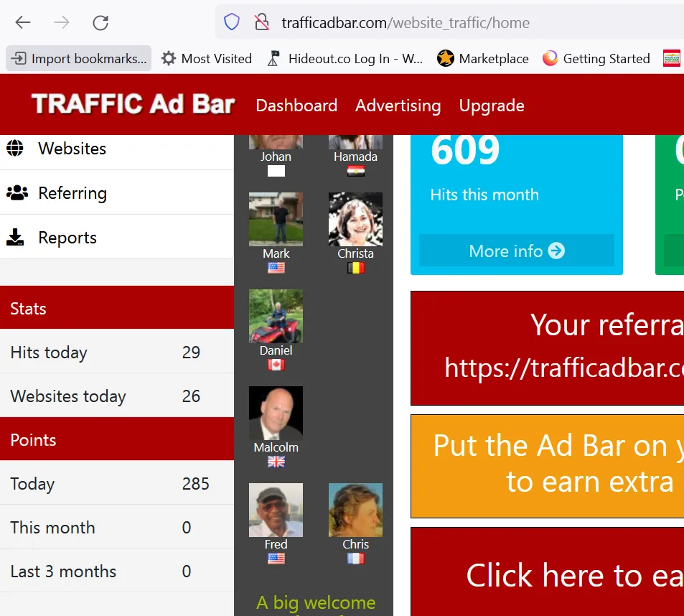The height and width of the screenshot is (616, 684).
Task: Open the Most Visited bookmarks folder
Action: pos(207,58)
